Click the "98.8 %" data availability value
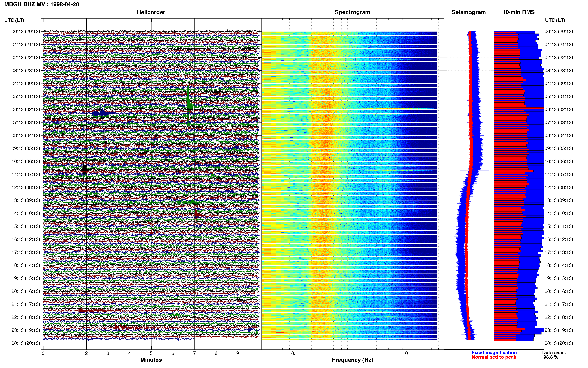This screenshot has height=368, width=588. (x=551, y=357)
